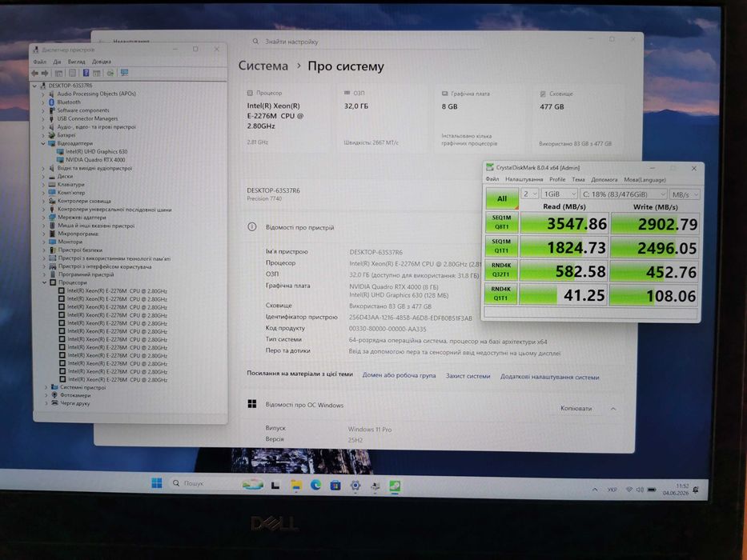
Task: Select the Intel(R) UHD Graphics 630 adapter
Action: 97,151
